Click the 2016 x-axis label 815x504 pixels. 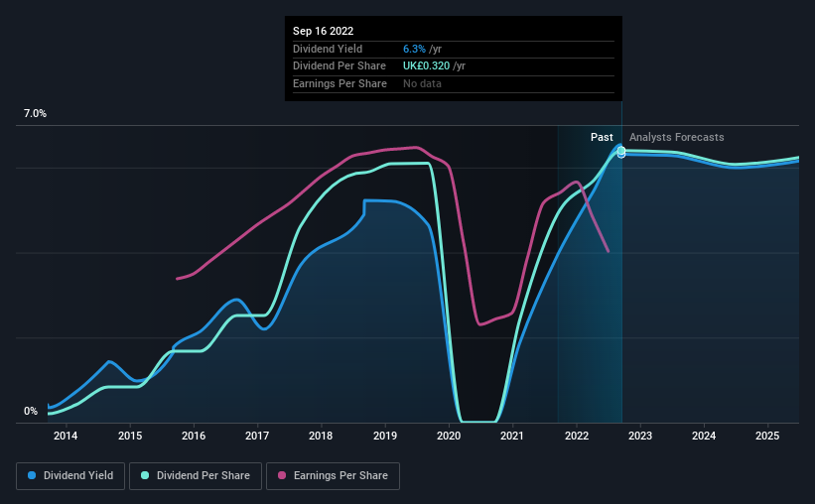(194, 436)
